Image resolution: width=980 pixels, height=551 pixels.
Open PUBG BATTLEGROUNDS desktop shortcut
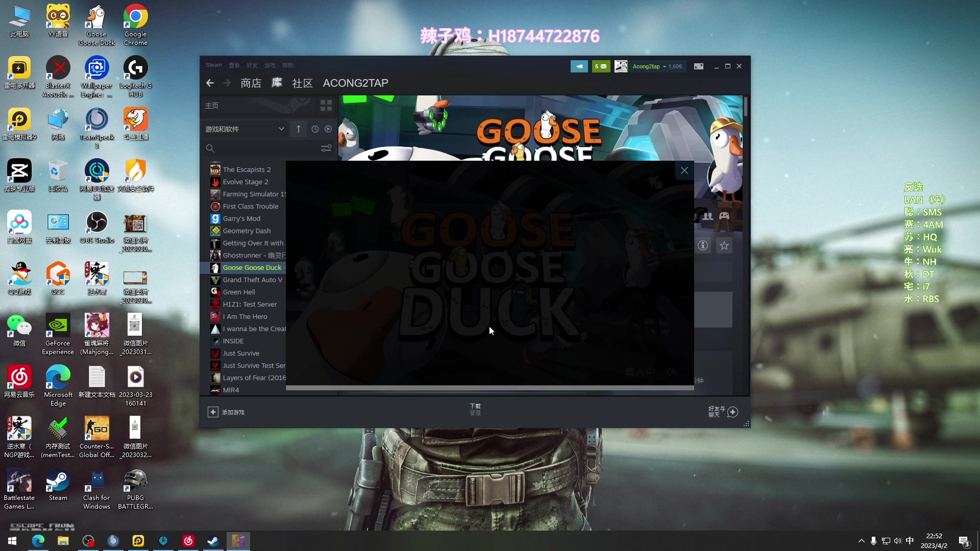(135, 489)
